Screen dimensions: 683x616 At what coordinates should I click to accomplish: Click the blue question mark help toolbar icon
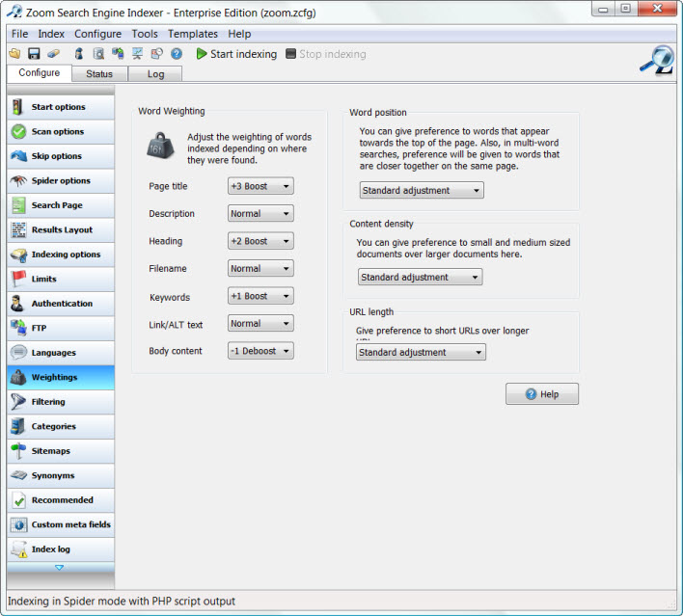coord(177,54)
